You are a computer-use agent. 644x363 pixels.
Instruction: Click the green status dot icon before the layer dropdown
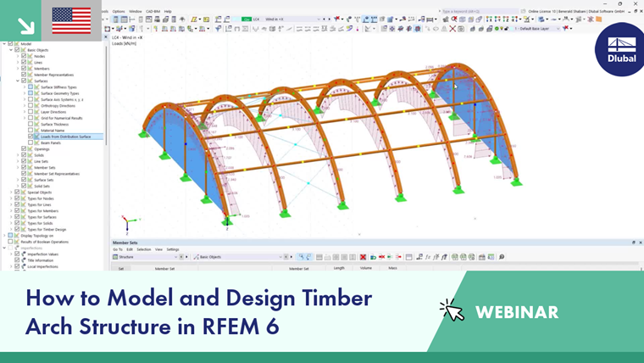(x=497, y=28)
